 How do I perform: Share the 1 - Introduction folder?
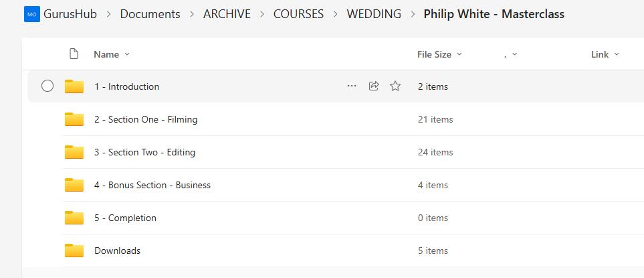click(x=374, y=86)
